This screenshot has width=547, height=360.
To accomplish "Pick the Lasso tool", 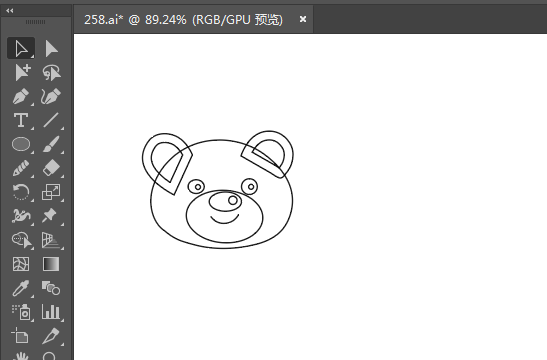I will coord(51,72).
